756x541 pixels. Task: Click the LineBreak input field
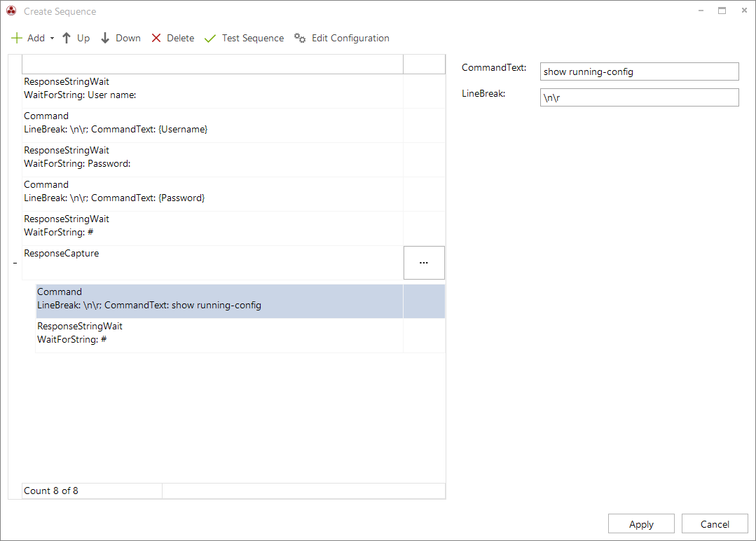pyautogui.click(x=639, y=97)
